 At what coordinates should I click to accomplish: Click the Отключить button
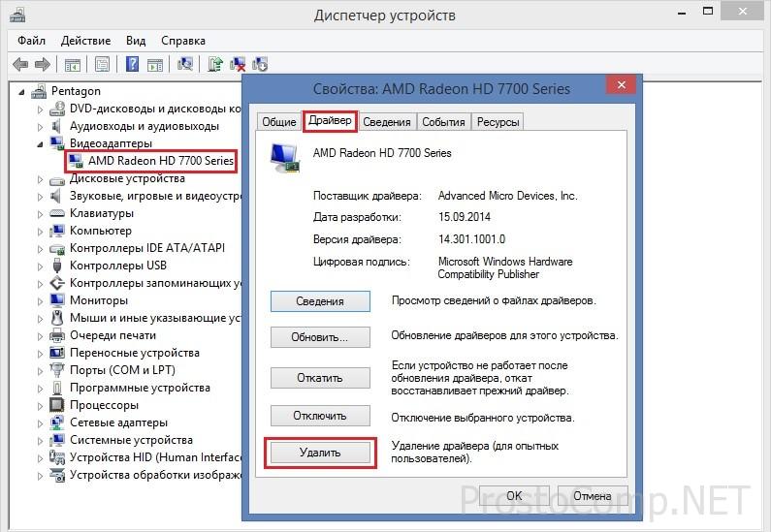pyautogui.click(x=320, y=416)
